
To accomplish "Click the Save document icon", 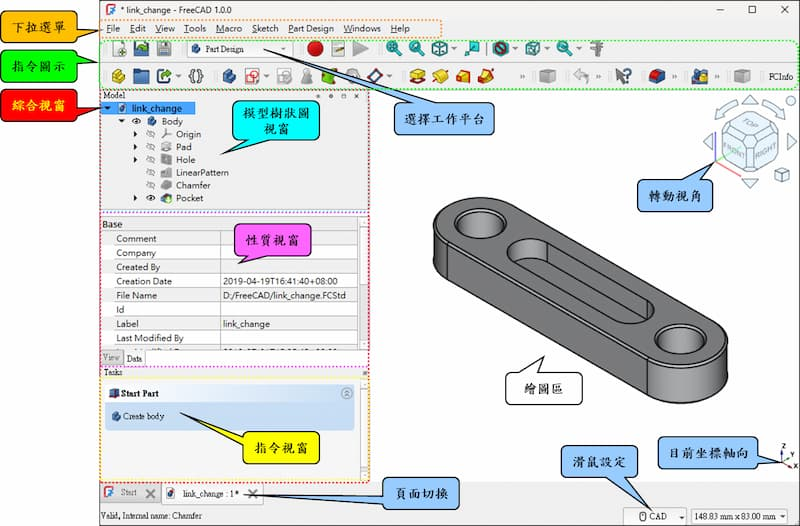I will click(164, 49).
